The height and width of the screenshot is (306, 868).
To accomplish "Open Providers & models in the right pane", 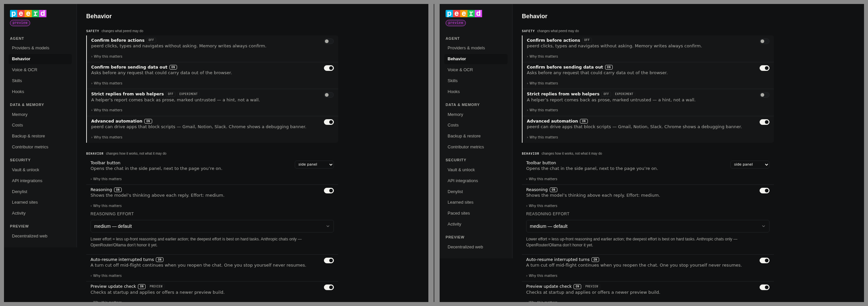I will tap(476, 48).
